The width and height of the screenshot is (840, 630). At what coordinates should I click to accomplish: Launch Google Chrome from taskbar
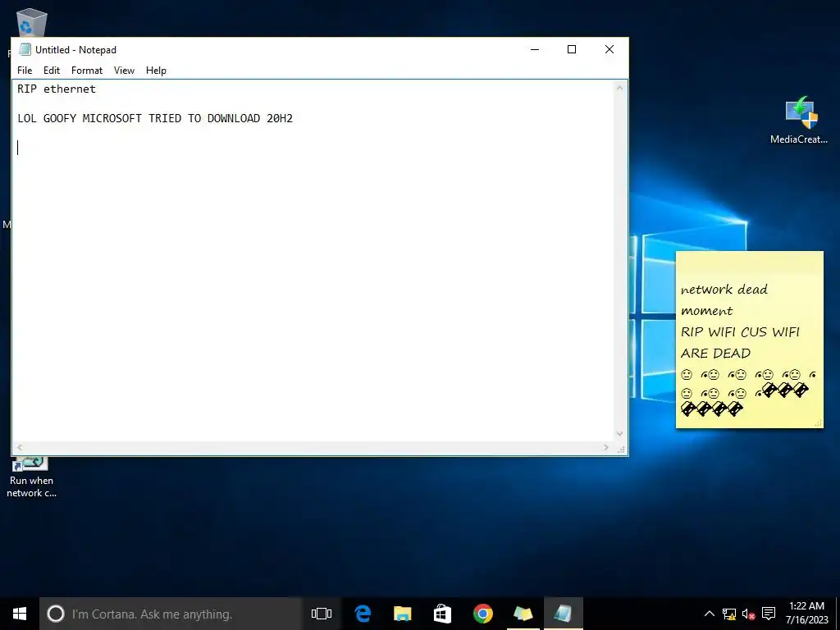click(x=482, y=614)
